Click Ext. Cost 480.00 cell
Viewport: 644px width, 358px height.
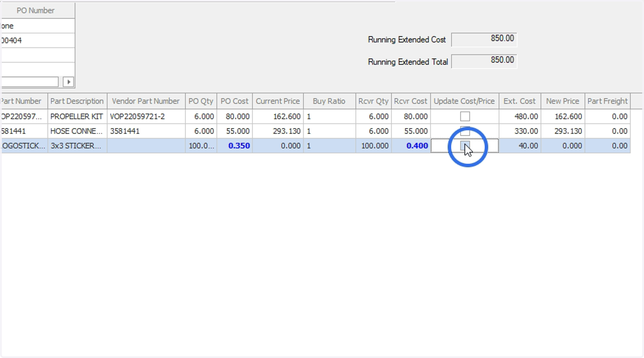[x=519, y=116]
